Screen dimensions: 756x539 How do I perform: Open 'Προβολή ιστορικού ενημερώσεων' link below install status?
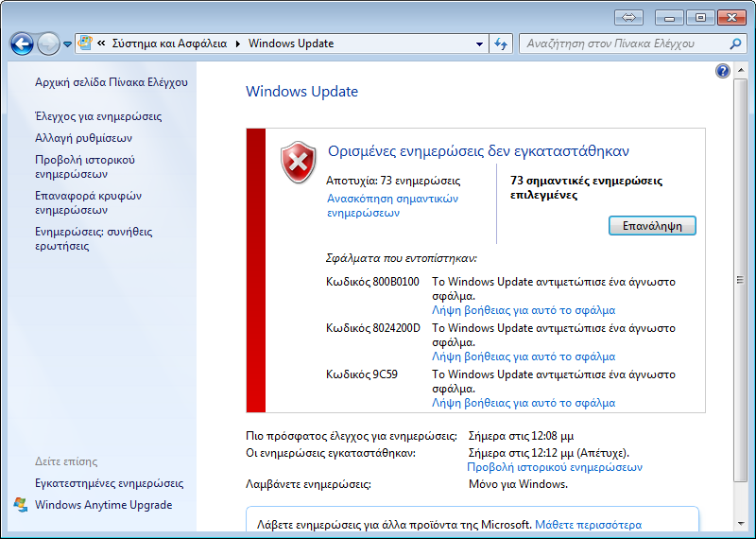555,467
